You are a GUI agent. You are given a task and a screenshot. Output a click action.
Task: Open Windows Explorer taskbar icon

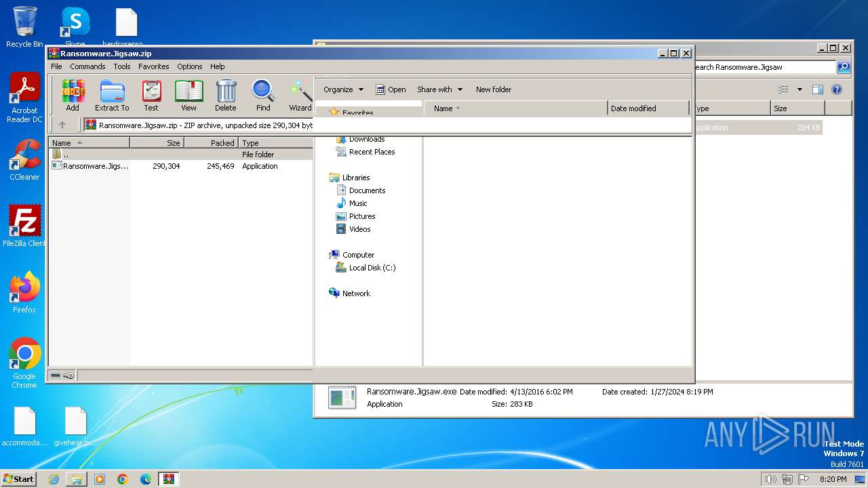coord(77,479)
